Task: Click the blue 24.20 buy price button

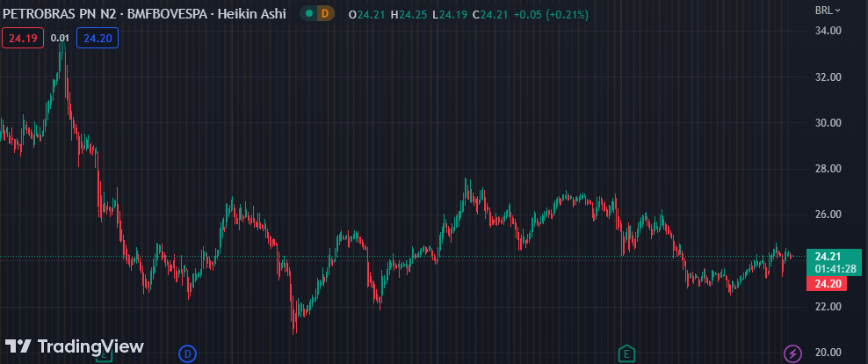Action: click(x=98, y=38)
